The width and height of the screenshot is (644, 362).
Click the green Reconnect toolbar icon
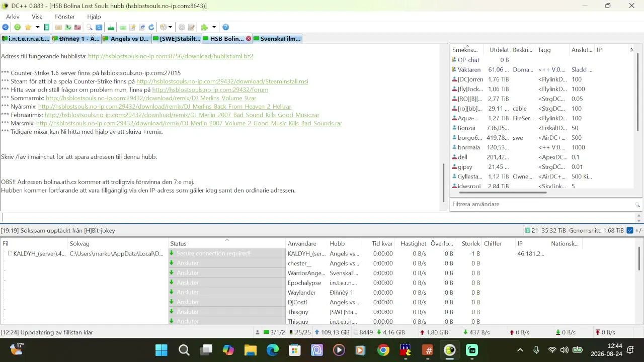tap(18, 27)
